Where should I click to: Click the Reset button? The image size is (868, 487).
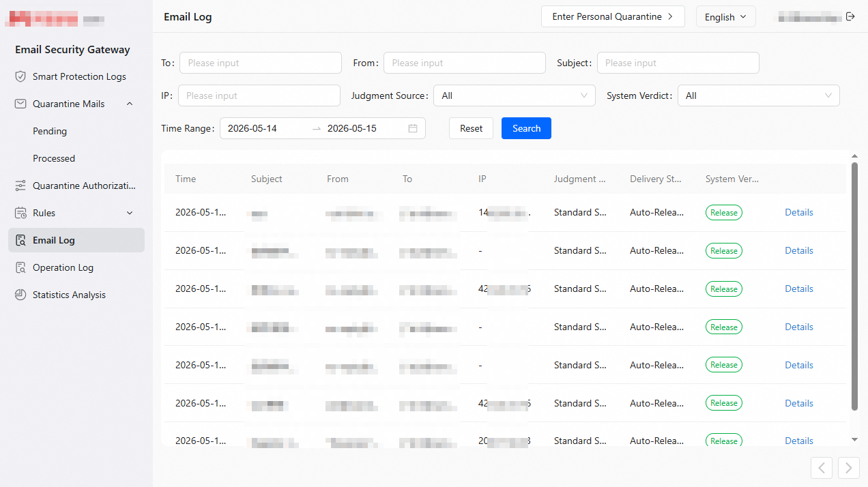tap(471, 128)
